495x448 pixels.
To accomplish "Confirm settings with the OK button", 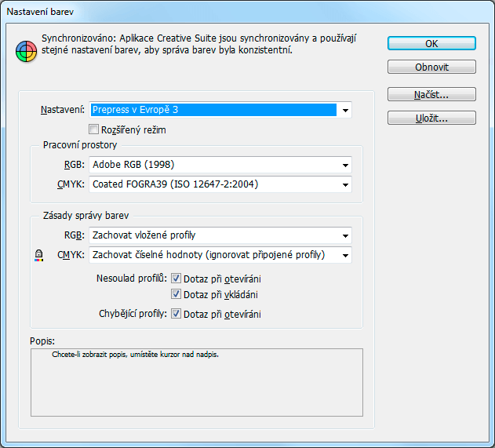I will click(x=431, y=43).
